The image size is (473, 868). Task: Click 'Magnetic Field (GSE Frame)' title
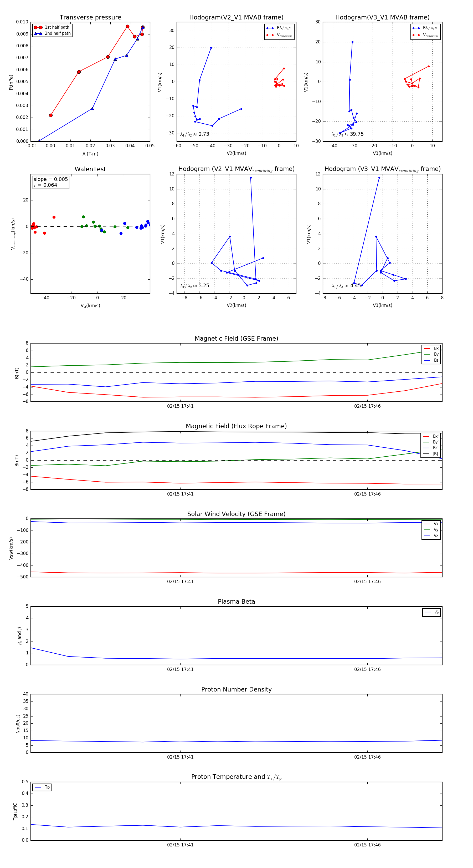[236, 339]
